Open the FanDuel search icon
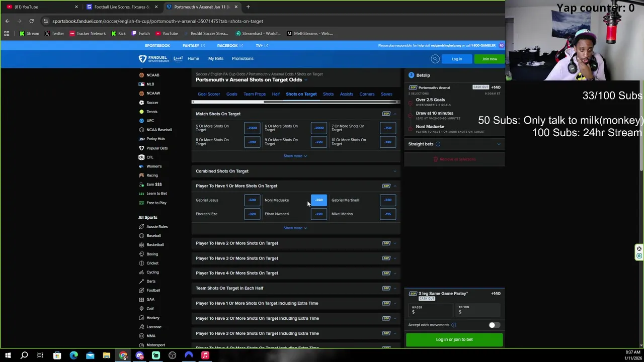Screen dimensions: 644x362 435,59
